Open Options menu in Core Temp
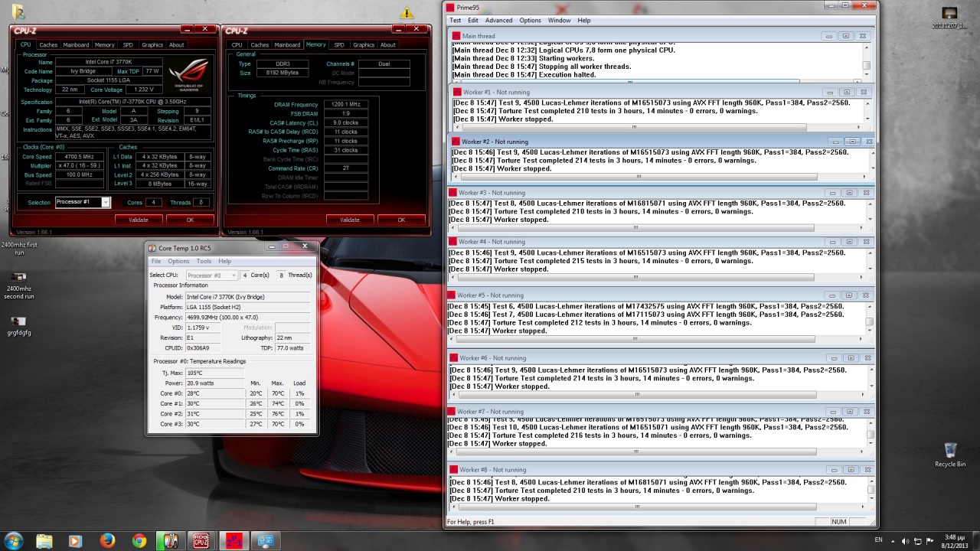980x551 pixels. click(178, 262)
